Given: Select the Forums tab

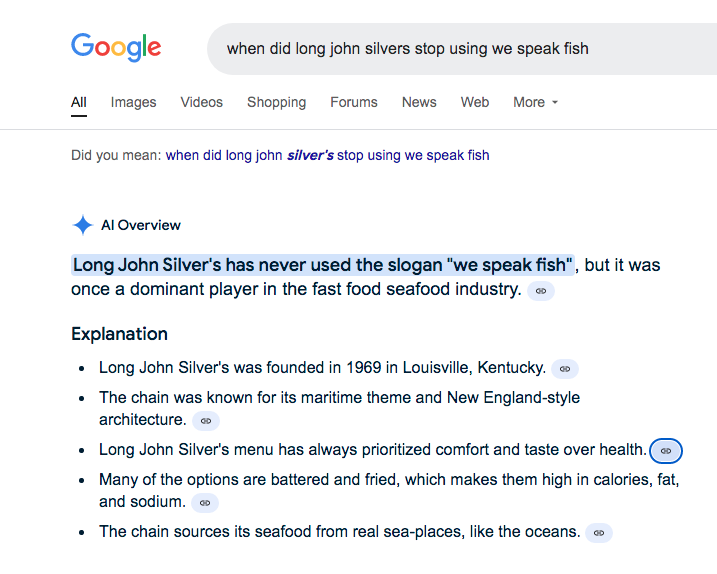Looking at the screenshot, I should pos(354,102).
